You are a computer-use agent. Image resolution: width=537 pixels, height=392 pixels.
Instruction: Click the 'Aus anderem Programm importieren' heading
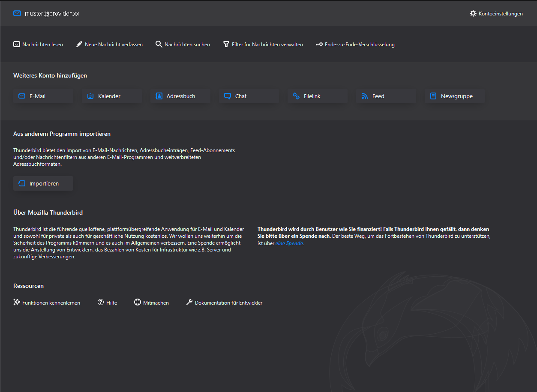point(62,134)
